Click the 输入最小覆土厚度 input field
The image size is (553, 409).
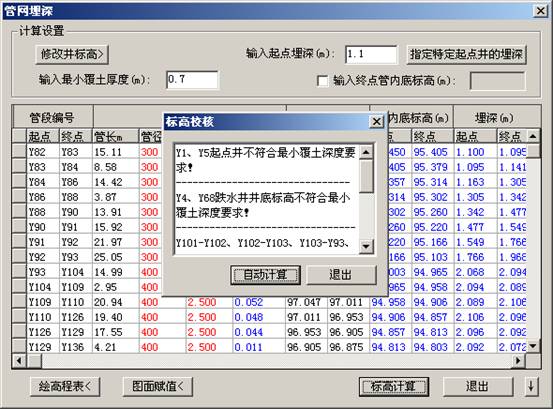pos(192,80)
